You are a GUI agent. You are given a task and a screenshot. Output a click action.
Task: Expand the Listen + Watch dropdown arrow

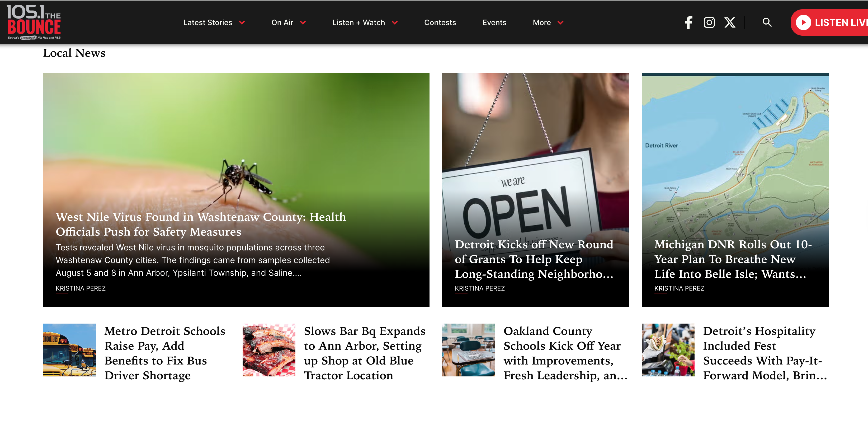point(395,23)
